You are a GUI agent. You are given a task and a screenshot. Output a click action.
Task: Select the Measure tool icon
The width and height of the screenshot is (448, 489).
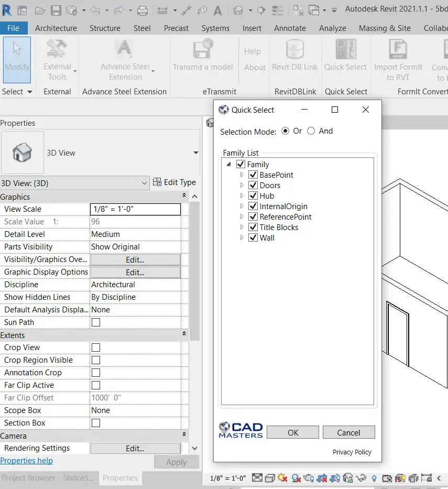point(187,9)
